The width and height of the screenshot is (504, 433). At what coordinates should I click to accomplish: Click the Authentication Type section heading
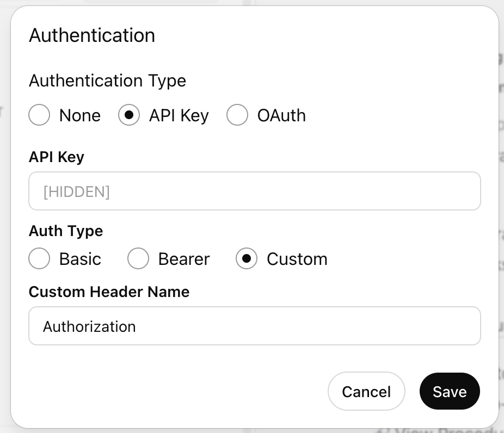(x=107, y=81)
